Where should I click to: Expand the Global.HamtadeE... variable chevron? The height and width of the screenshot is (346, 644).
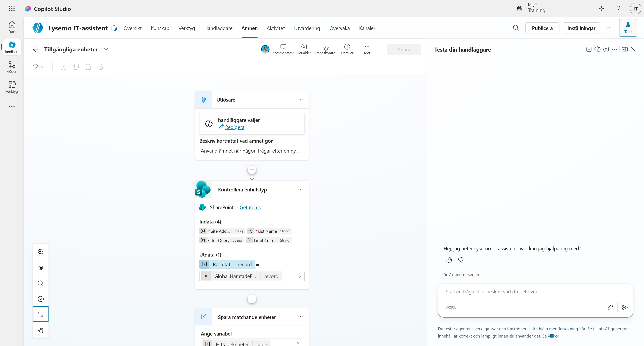coord(299,276)
